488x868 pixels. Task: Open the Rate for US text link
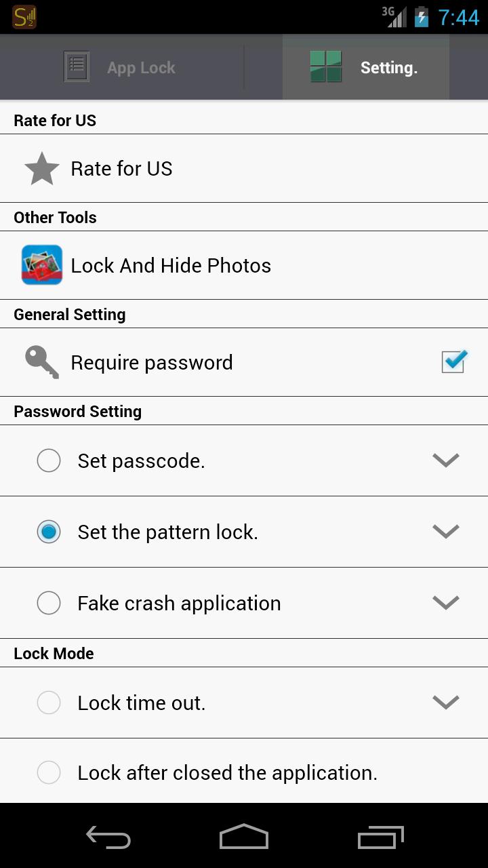[x=122, y=169]
